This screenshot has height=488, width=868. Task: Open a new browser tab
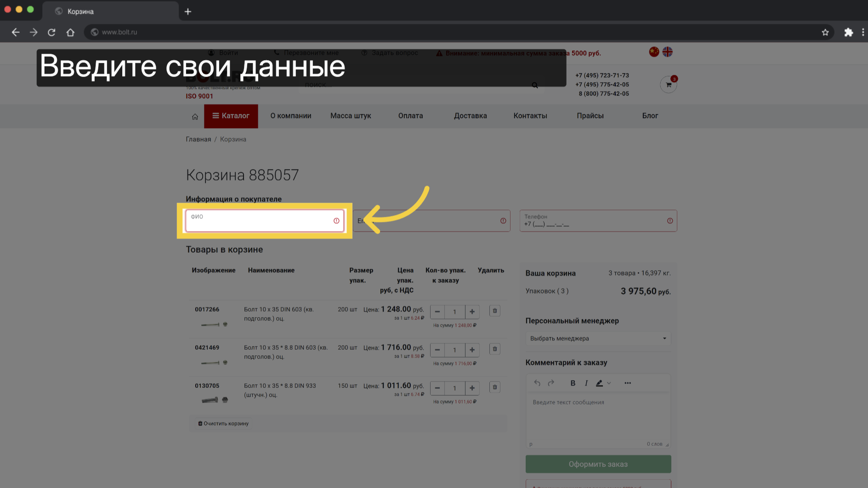pos(188,11)
